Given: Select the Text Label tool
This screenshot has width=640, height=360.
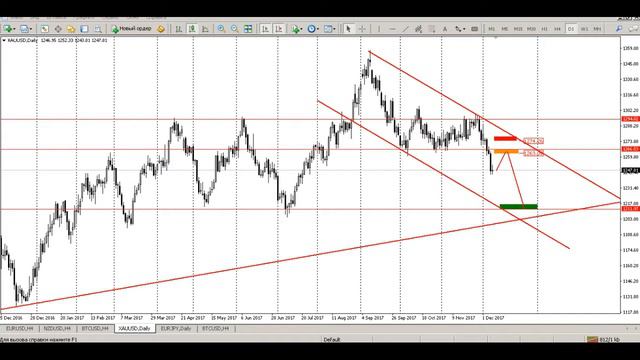Looking at the screenshot, I should click(474, 29).
